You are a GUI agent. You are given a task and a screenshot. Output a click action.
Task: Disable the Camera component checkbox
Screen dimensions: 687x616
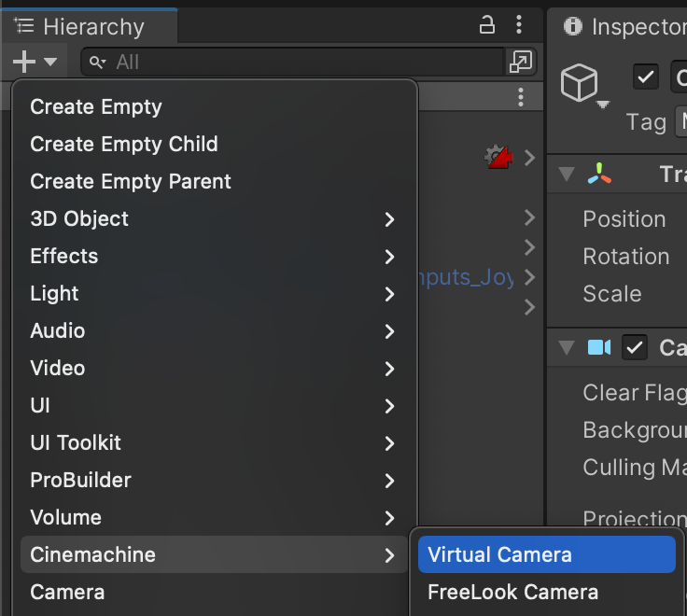(636, 348)
